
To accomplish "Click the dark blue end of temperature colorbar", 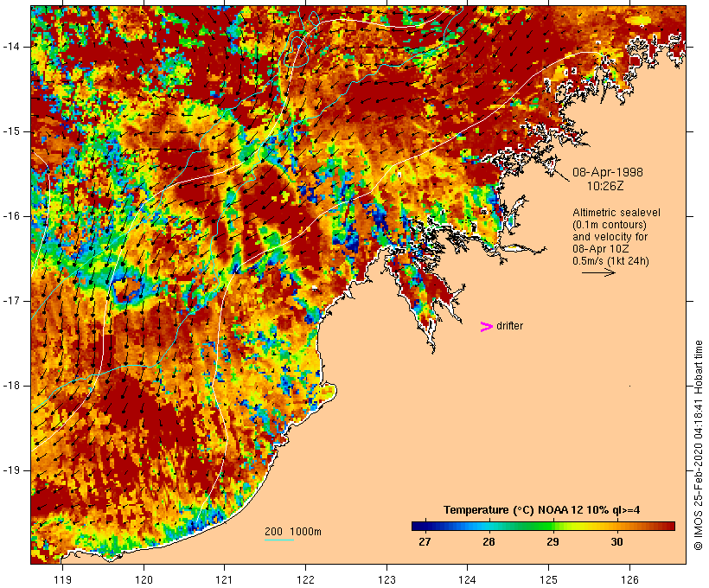I will [x=417, y=526].
